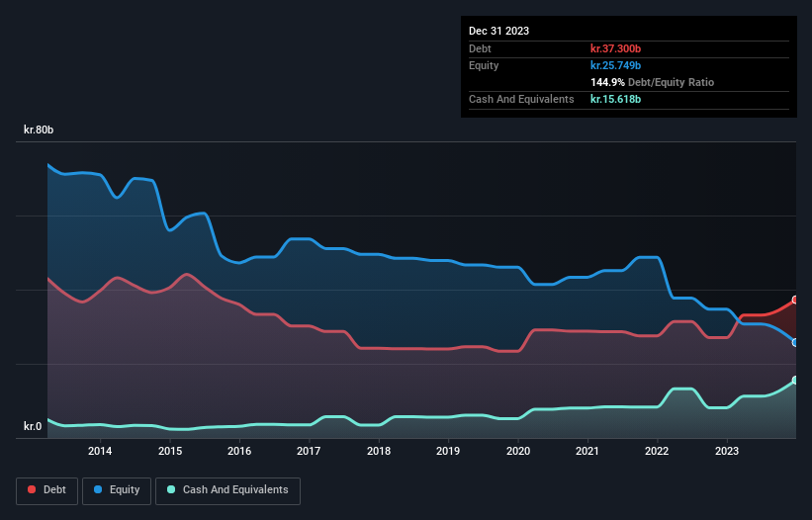The image size is (812, 520).
Task: Click the 2022 x-axis label
Action: (657, 451)
